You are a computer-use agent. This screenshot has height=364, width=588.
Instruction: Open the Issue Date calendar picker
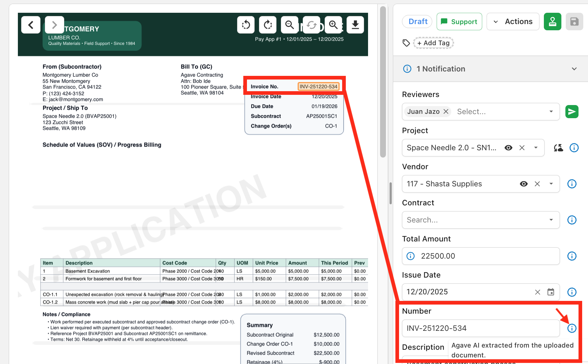[x=551, y=292]
